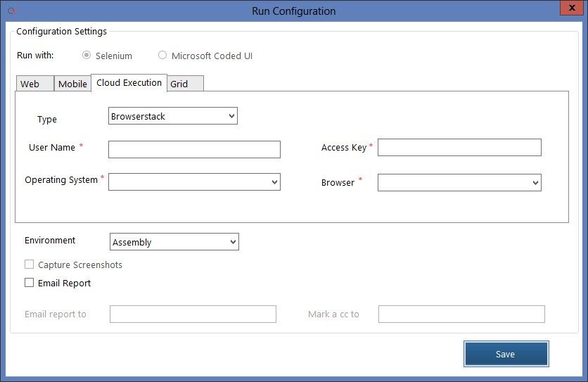Select the Cloud Execution tab
588x382 pixels.
coord(129,82)
